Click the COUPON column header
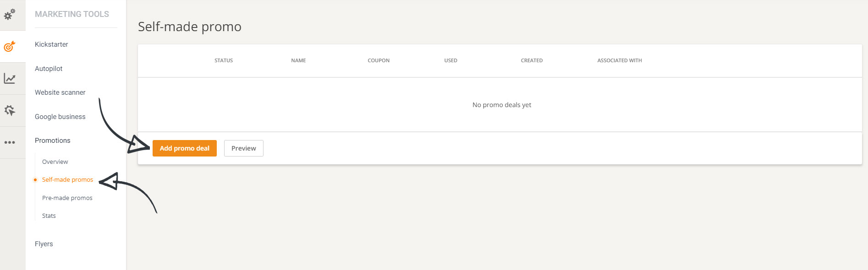Viewport: 868px width, 270px height. point(379,60)
